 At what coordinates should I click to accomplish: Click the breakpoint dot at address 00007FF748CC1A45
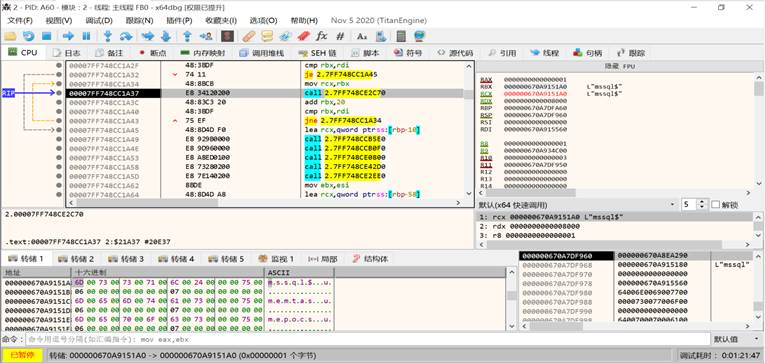click(x=59, y=130)
